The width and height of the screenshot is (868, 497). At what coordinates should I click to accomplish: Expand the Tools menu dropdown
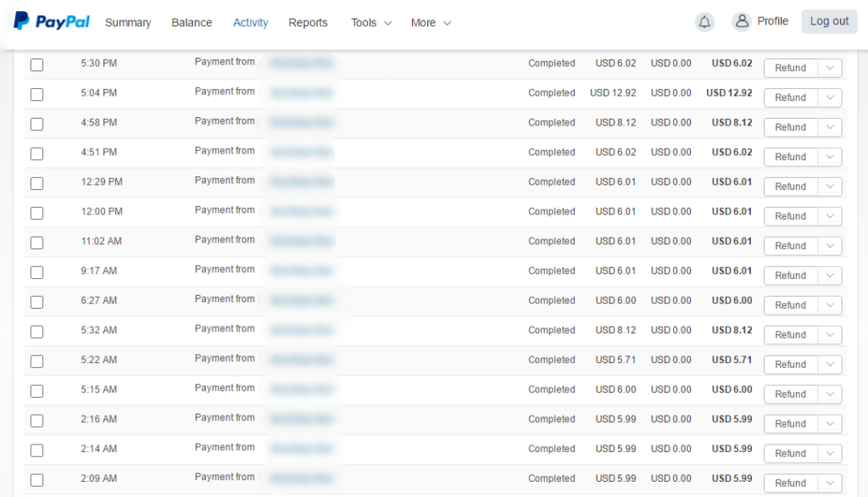[371, 23]
